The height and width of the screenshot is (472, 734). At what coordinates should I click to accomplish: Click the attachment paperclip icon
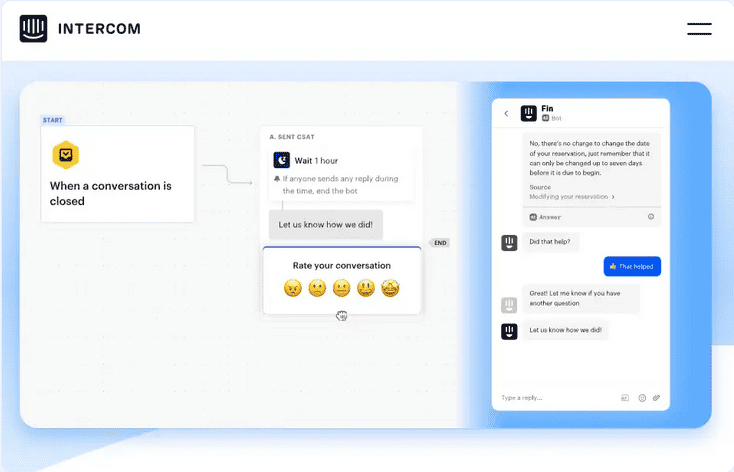pyautogui.click(x=657, y=398)
